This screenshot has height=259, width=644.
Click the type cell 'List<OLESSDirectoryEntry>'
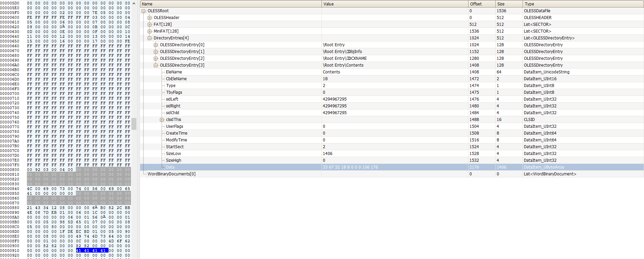549,38
